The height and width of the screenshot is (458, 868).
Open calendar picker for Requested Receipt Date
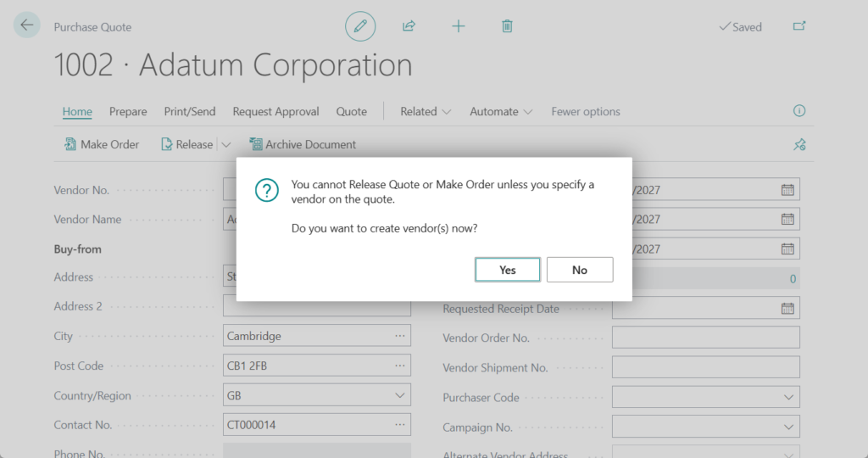tap(787, 309)
